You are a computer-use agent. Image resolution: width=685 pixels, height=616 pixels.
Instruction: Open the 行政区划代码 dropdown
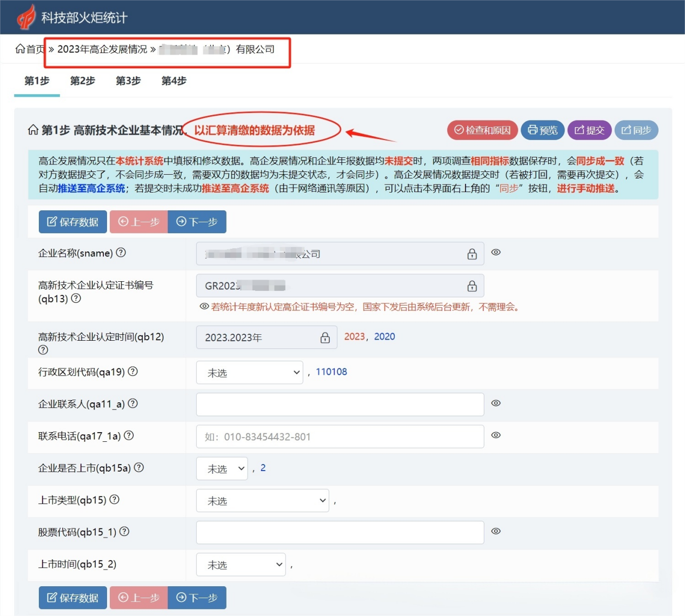pos(249,373)
